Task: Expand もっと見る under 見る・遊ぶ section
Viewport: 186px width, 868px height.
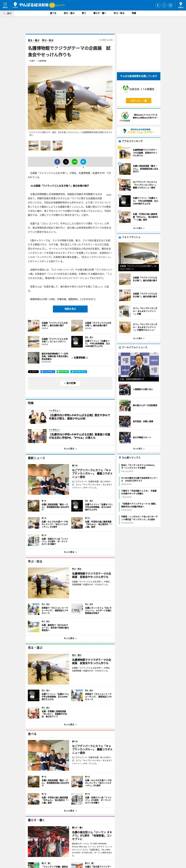Action: pos(70,724)
